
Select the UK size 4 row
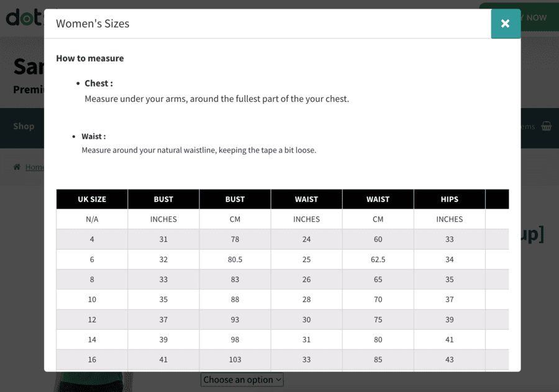coord(283,239)
